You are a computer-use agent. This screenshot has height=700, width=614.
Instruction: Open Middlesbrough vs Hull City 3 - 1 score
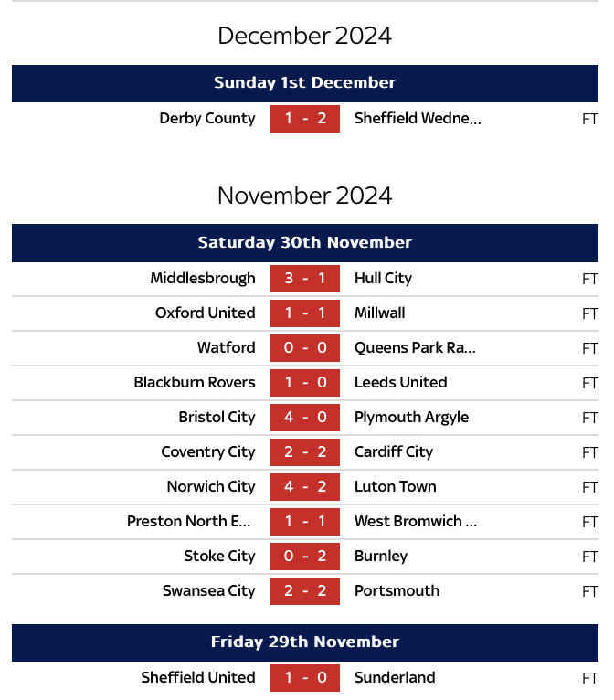tap(305, 279)
